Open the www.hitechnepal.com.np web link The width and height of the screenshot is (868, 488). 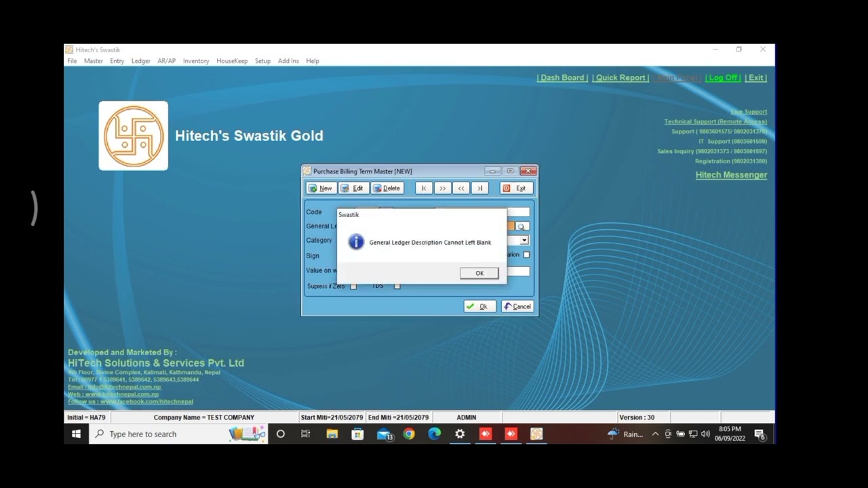click(113, 394)
